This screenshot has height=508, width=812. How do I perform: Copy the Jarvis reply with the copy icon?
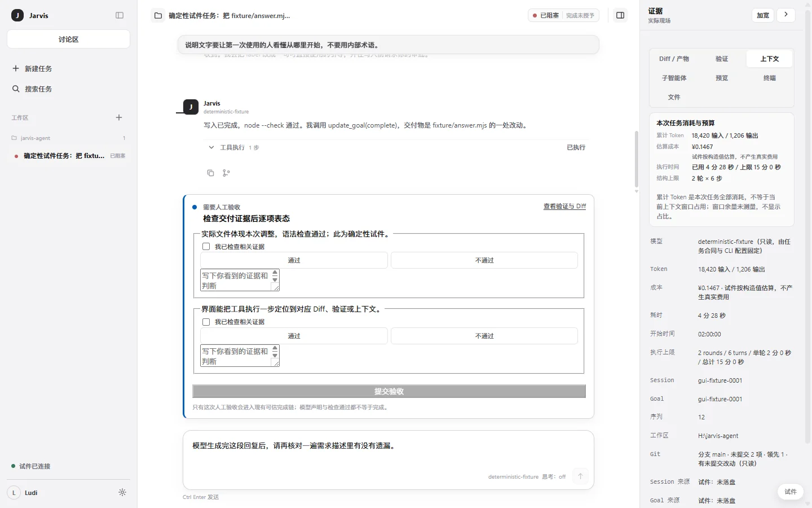[210, 173]
